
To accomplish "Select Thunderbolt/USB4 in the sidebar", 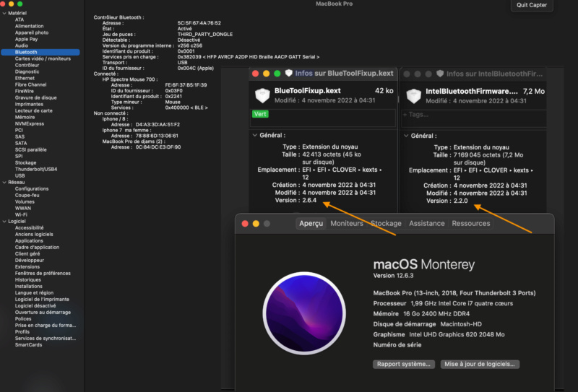I will (x=36, y=170).
